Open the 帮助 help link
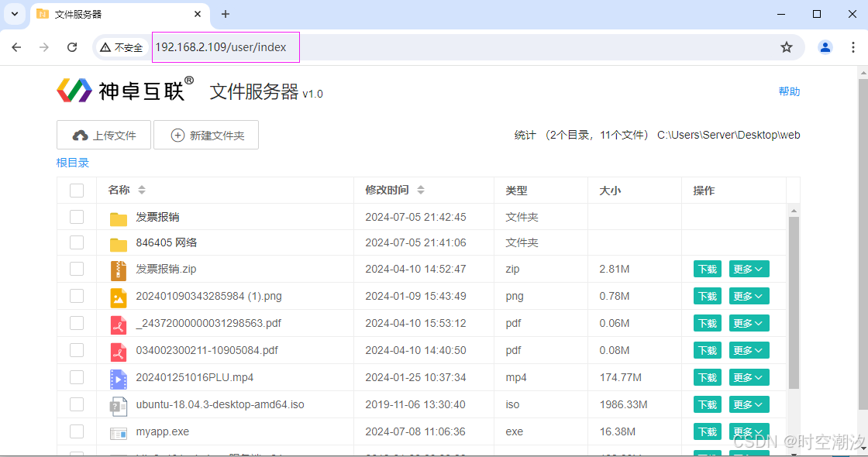The height and width of the screenshot is (457, 868). 789,91
